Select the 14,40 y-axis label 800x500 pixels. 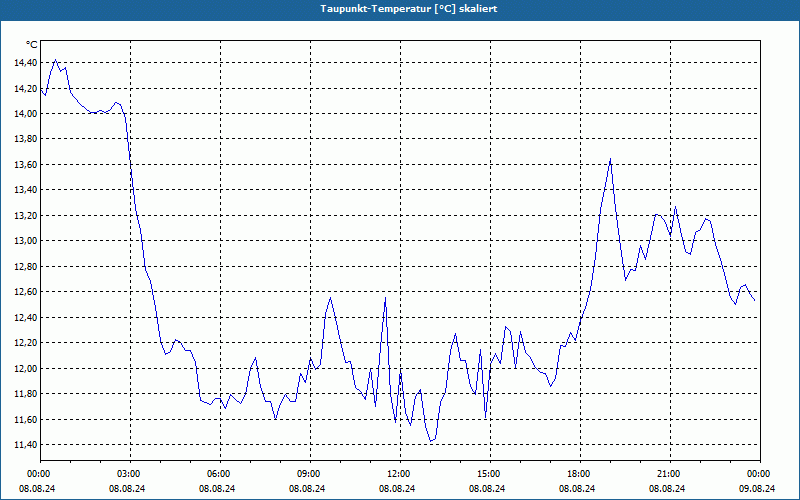click(26, 63)
